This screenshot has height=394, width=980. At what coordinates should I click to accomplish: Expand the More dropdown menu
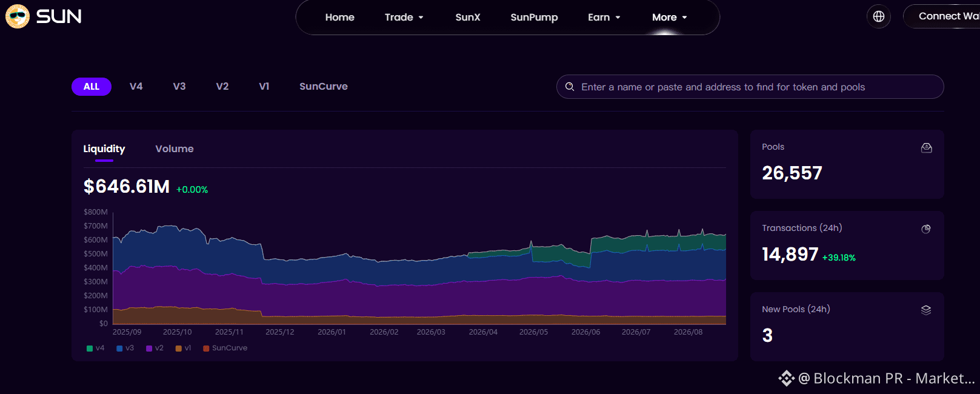coord(670,17)
